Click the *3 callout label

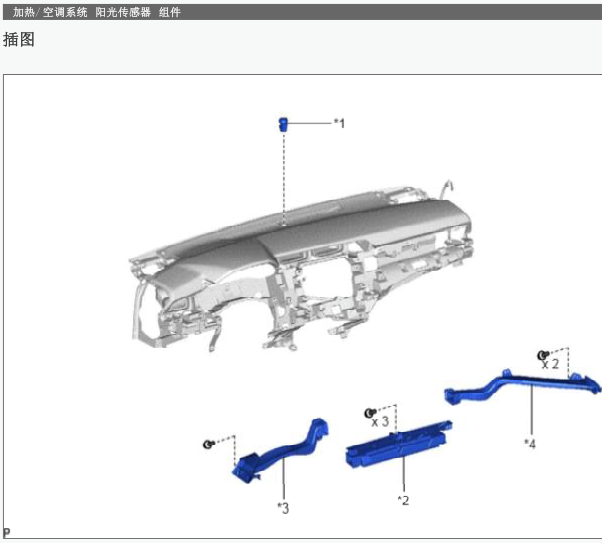click(x=283, y=508)
